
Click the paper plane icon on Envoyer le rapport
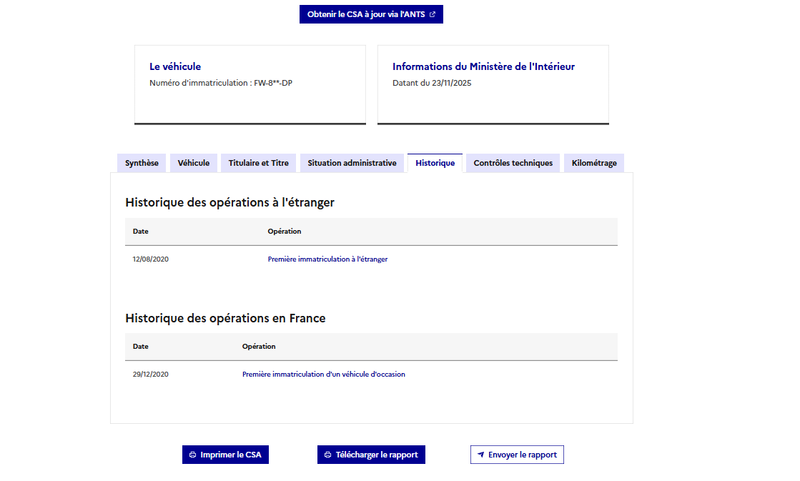pos(481,455)
